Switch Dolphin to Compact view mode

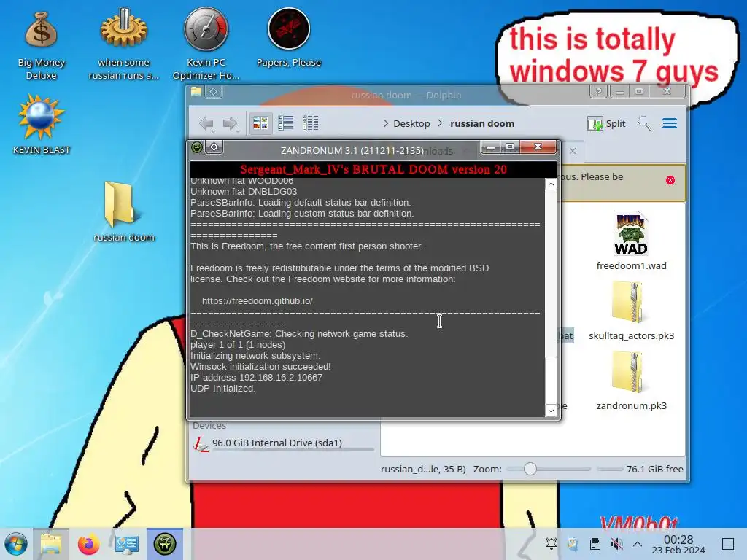(285, 123)
